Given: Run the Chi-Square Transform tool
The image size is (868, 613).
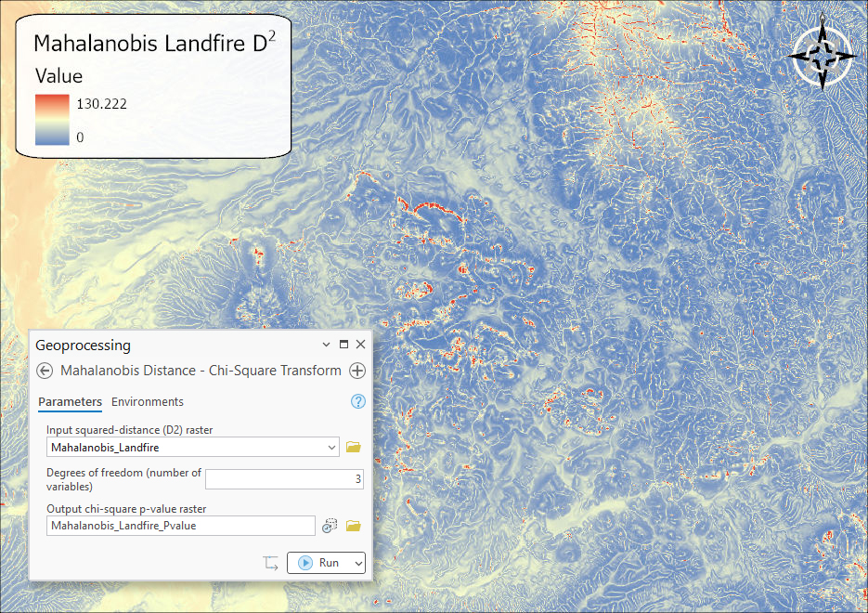Looking at the screenshot, I should click(320, 563).
